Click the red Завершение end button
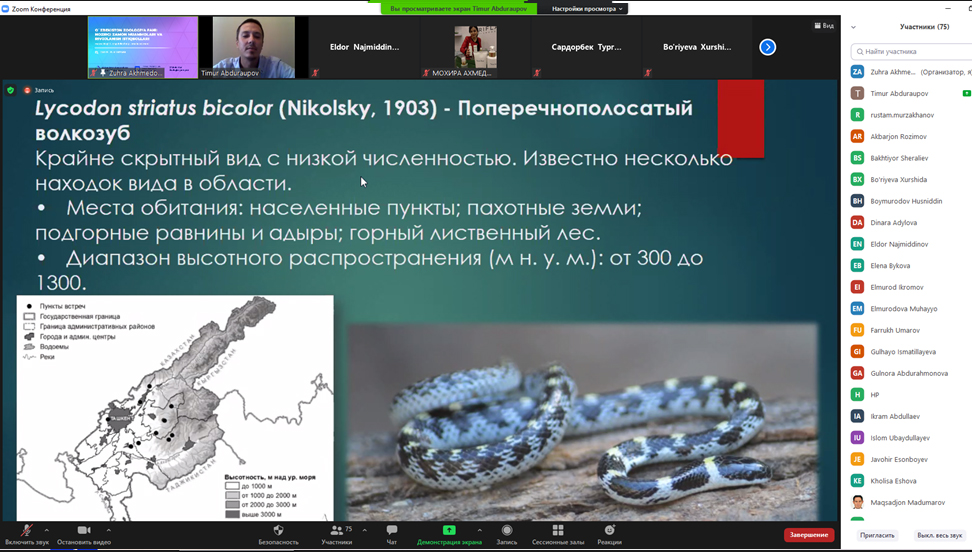The image size is (972, 552). pyautogui.click(x=808, y=535)
